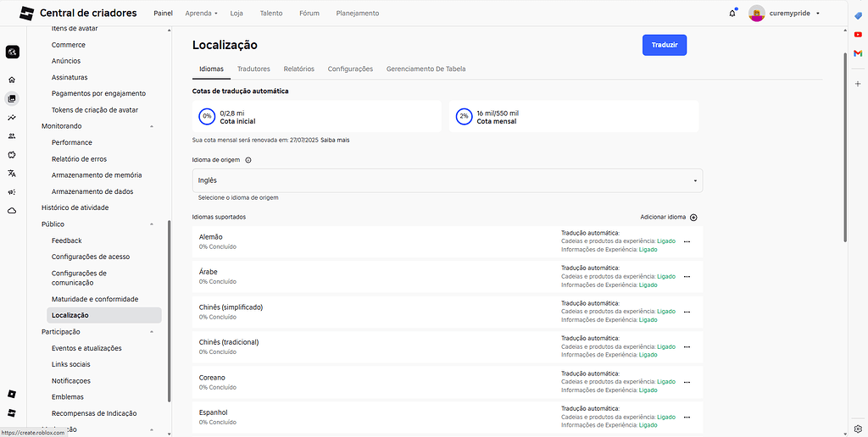Image resolution: width=868 pixels, height=437 pixels.
Task: Click the curemypride avatar picture
Action: point(757,14)
